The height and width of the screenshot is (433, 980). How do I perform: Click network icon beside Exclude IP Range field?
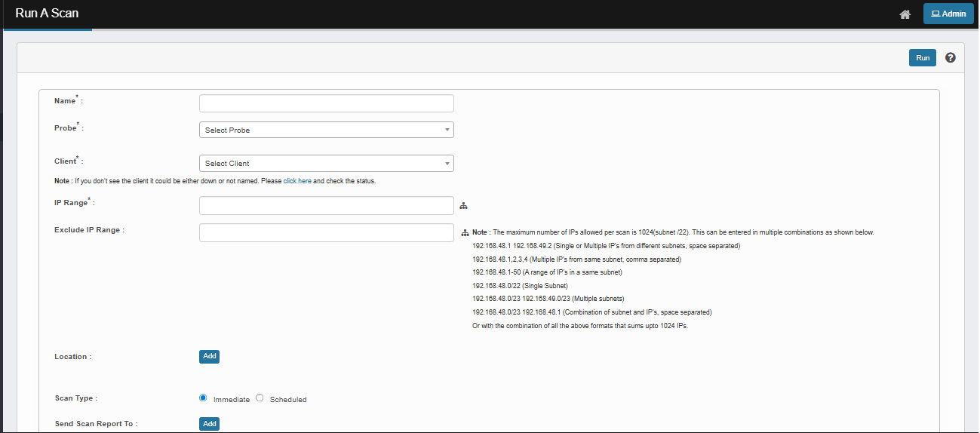click(465, 233)
